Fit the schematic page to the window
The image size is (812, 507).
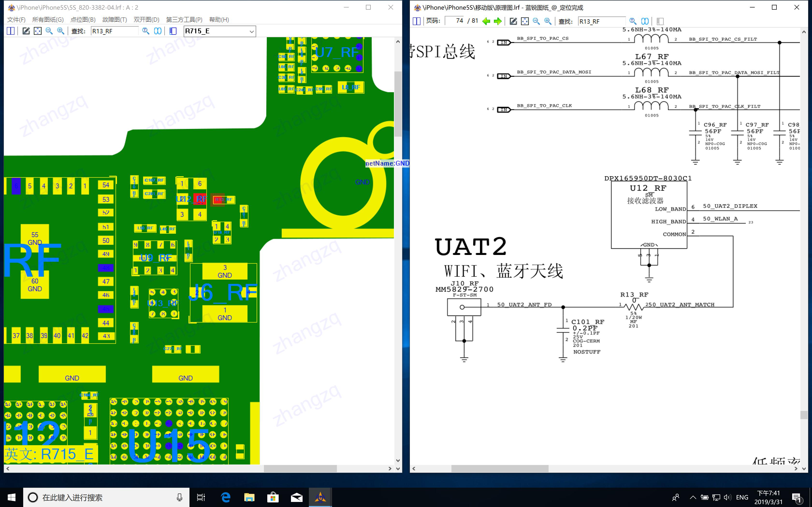(x=525, y=21)
